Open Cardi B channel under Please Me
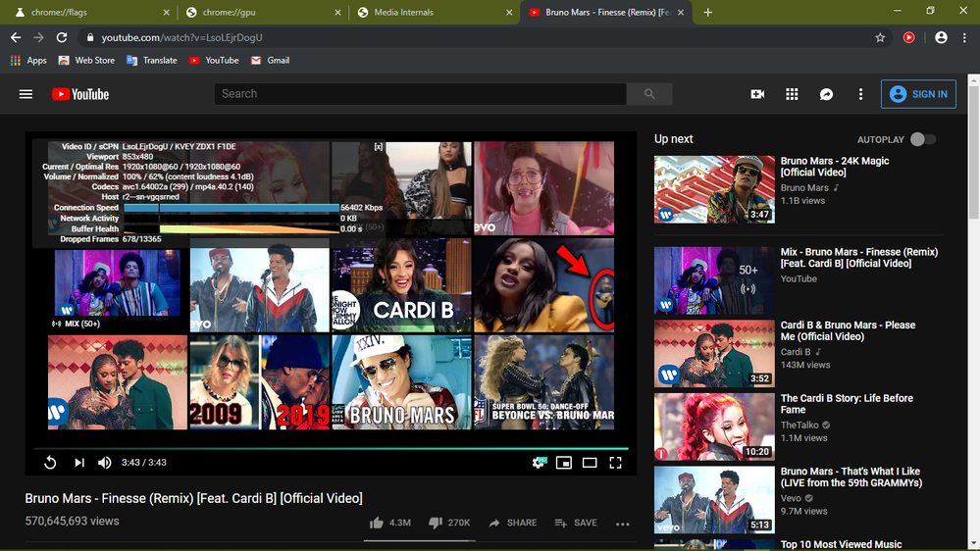The image size is (980, 551). click(796, 352)
